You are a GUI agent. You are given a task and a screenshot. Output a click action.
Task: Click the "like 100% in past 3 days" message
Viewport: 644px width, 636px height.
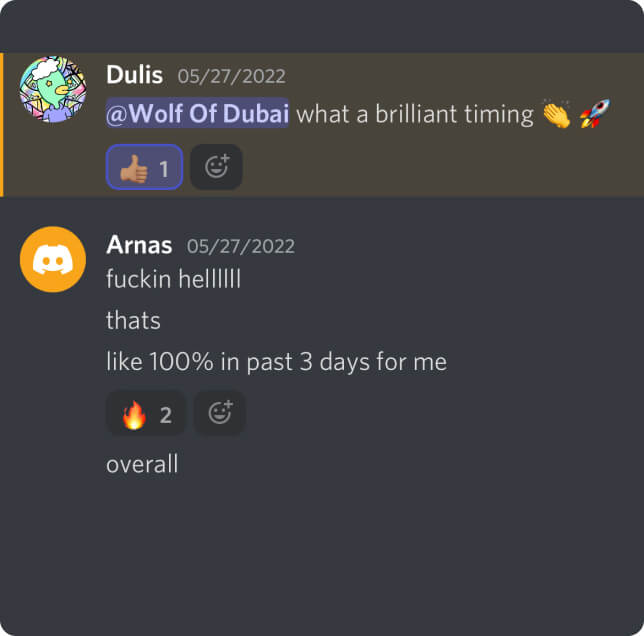point(276,362)
